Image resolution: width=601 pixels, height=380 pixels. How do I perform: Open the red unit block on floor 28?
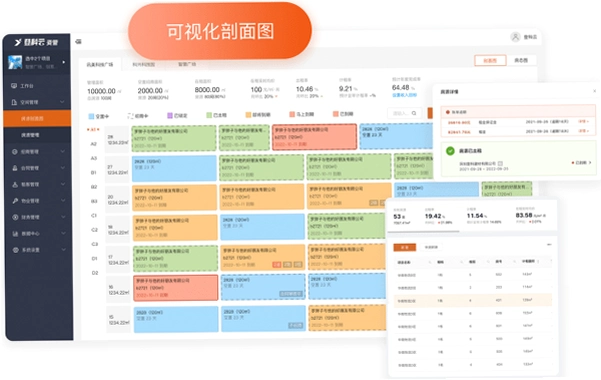(x=314, y=137)
